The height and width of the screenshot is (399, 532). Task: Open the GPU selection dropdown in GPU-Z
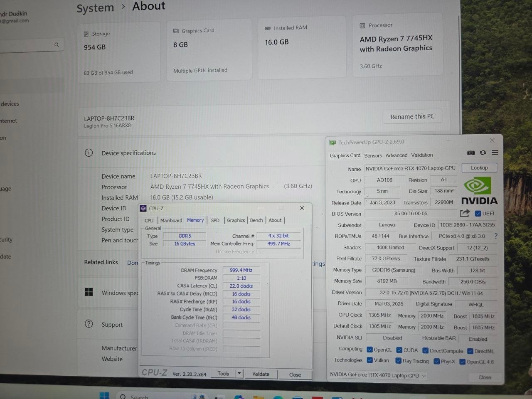click(377, 375)
